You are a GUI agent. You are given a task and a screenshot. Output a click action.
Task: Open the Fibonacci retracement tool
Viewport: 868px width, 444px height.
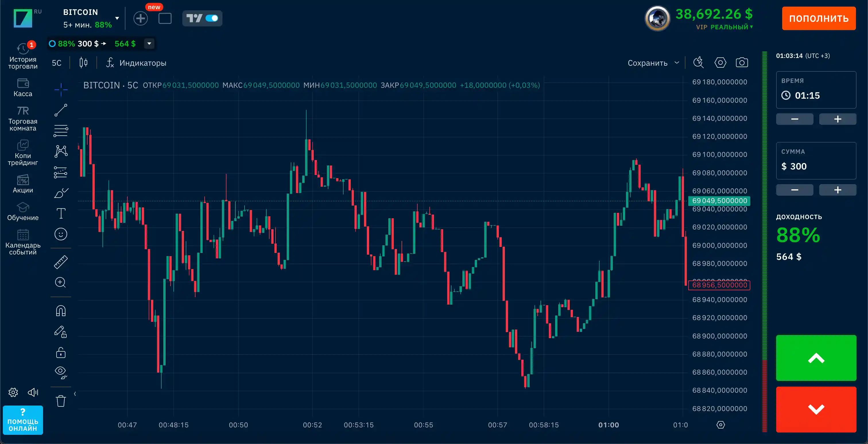pyautogui.click(x=61, y=131)
